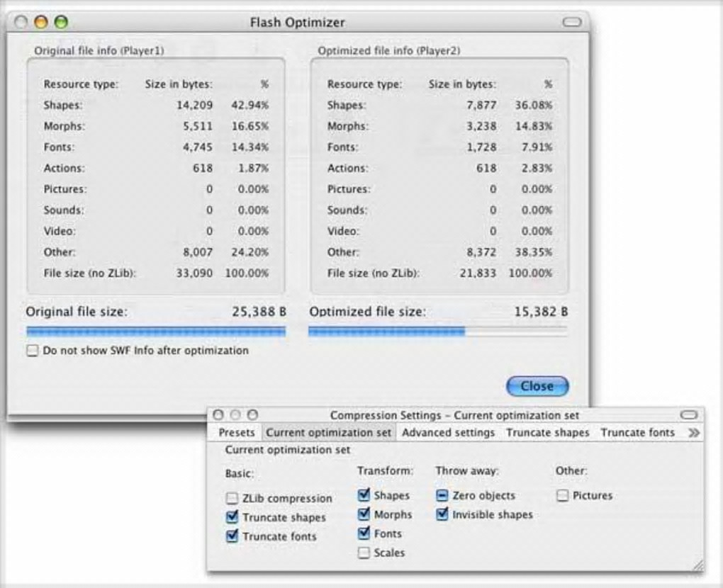The height and width of the screenshot is (588, 723).
Task: Switch to the Presets tab
Action: pyautogui.click(x=237, y=433)
